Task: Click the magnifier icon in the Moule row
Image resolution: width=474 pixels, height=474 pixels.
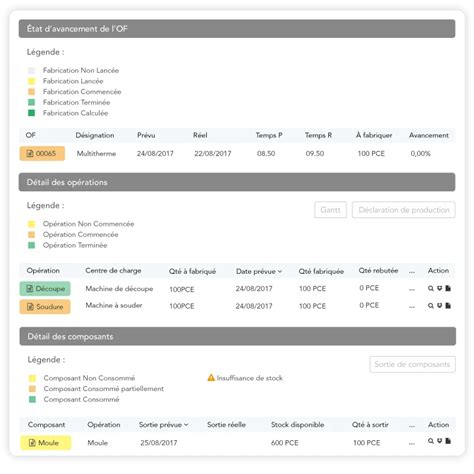Action: [431, 441]
